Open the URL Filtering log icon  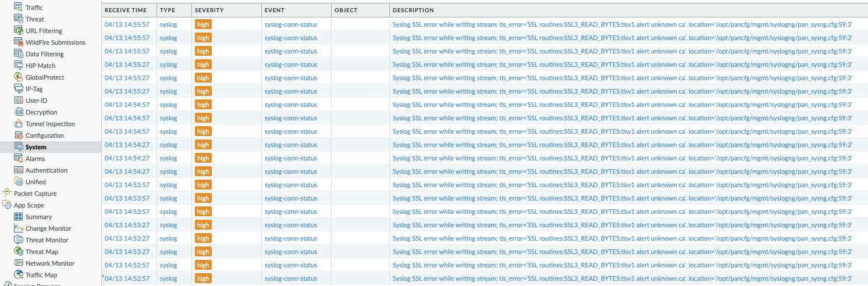18,31
